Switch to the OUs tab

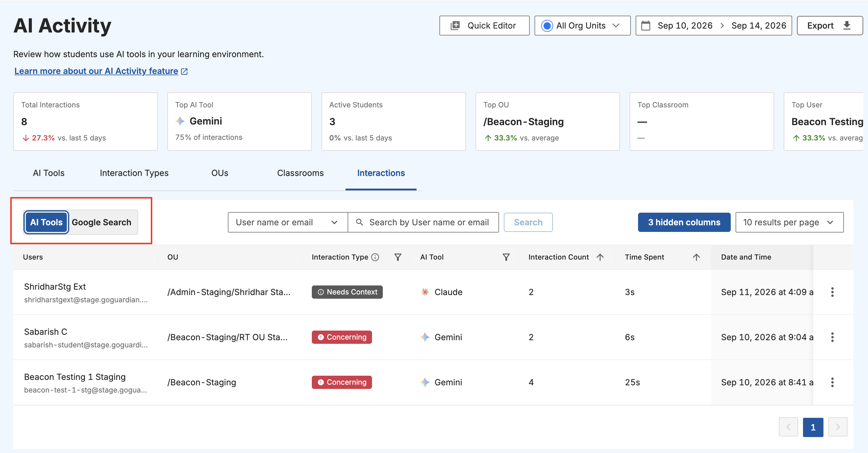click(220, 173)
